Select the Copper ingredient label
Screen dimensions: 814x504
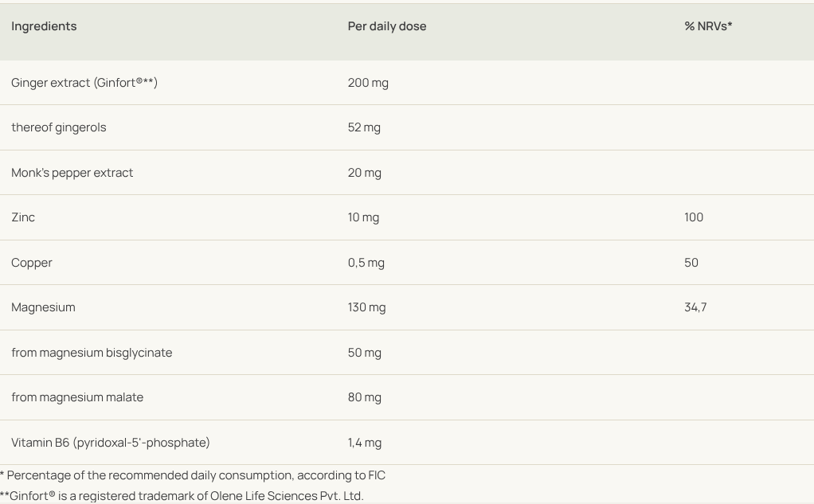tap(32, 263)
